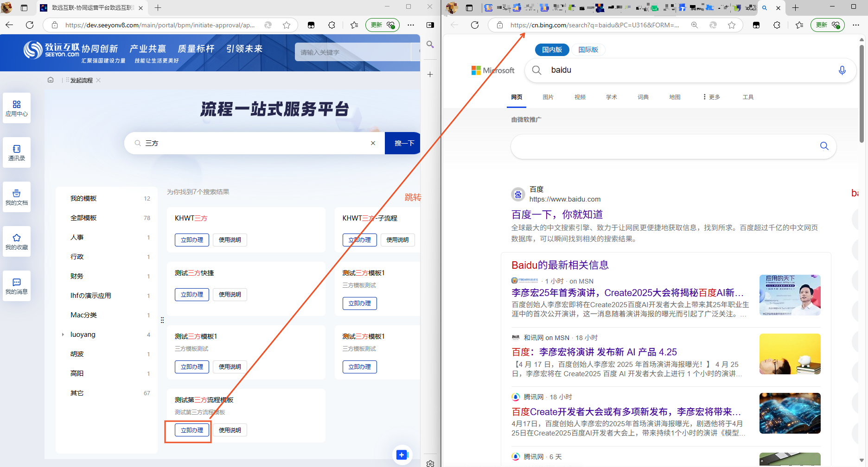
Task: Expand the luoyang category
Action: pos(63,334)
